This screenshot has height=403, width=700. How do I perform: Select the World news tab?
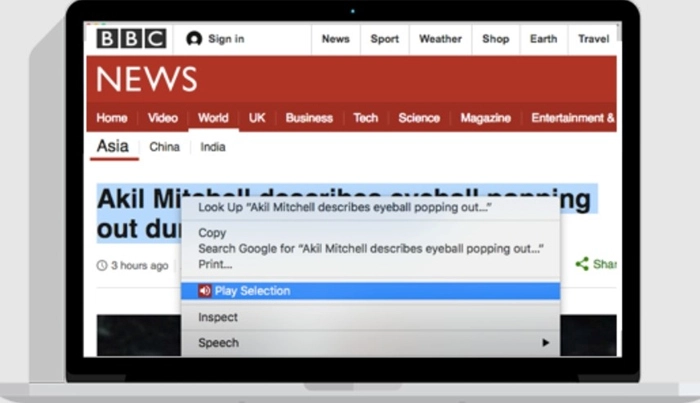coord(213,118)
